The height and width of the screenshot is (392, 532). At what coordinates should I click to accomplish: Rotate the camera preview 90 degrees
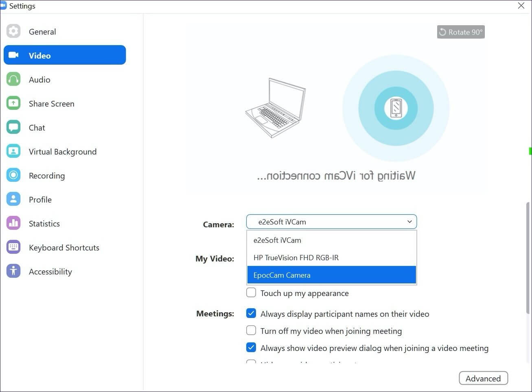(461, 32)
